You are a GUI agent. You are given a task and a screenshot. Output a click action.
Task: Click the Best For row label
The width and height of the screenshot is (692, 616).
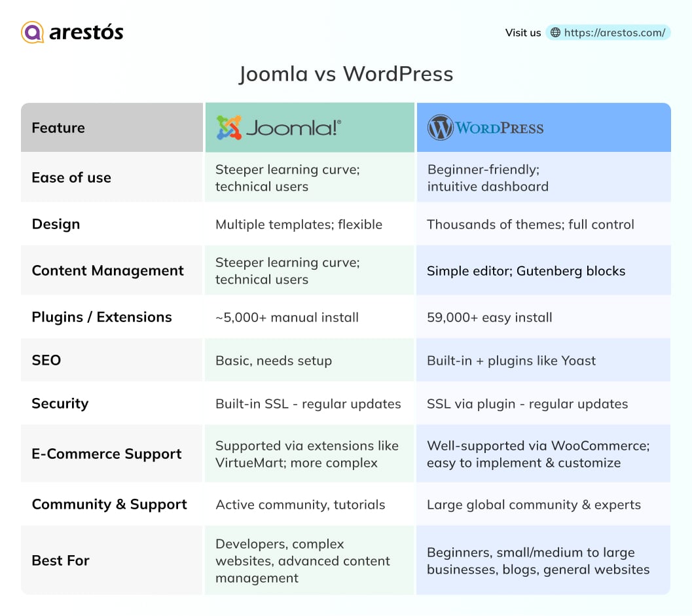point(60,560)
